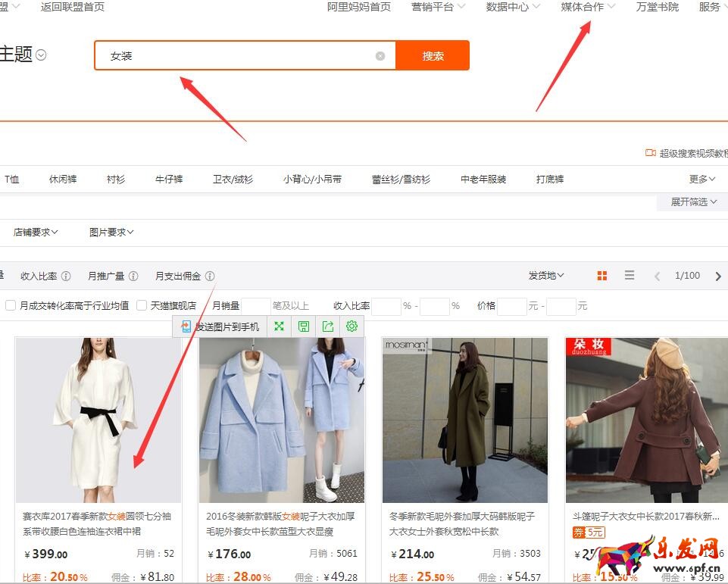Open the 媒体合作 top menu

pyautogui.click(x=588, y=7)
